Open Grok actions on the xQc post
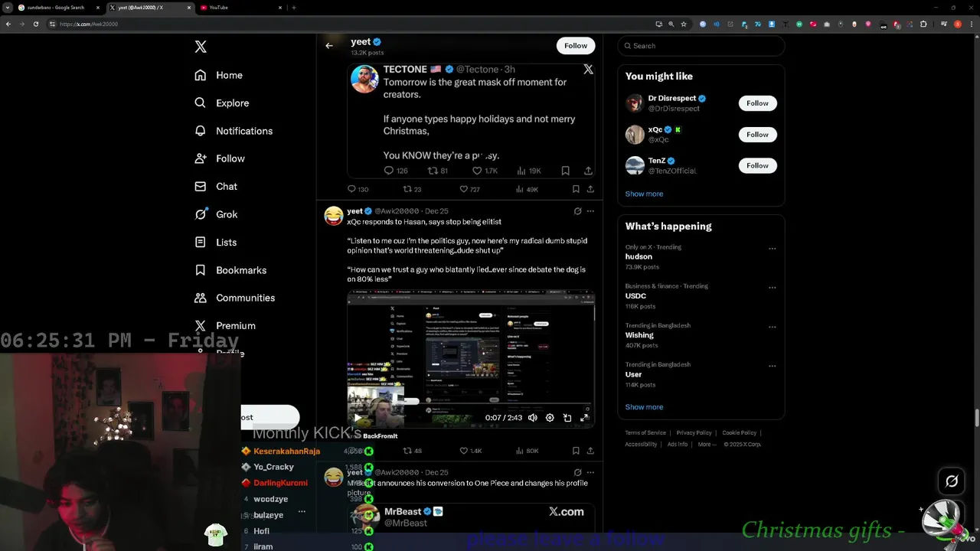The image size is (980, 551). 578,211
